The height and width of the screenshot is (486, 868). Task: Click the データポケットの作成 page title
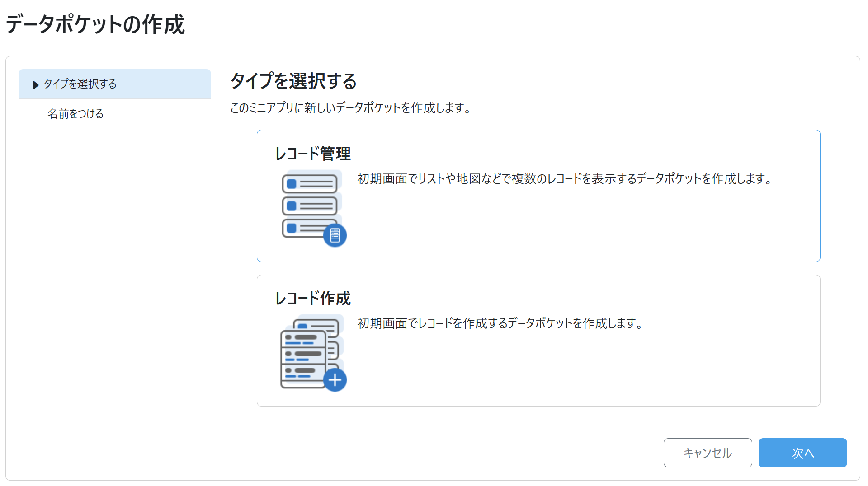tap(95, 24)
